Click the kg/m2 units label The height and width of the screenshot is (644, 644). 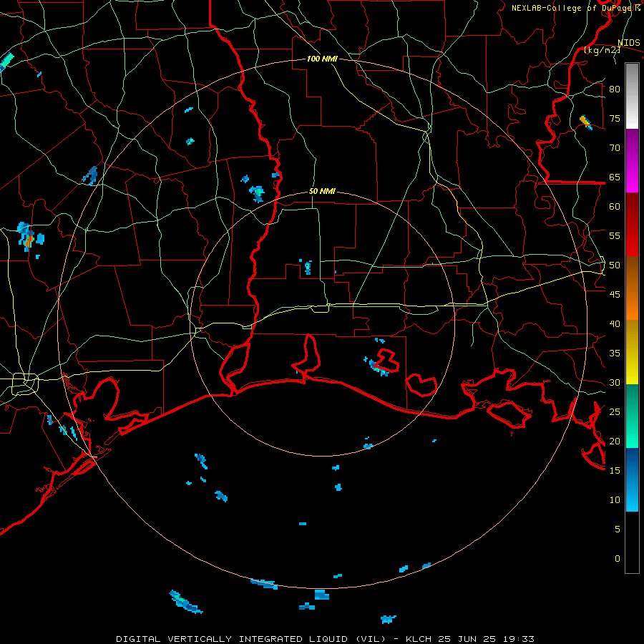[x=602, y=50]
